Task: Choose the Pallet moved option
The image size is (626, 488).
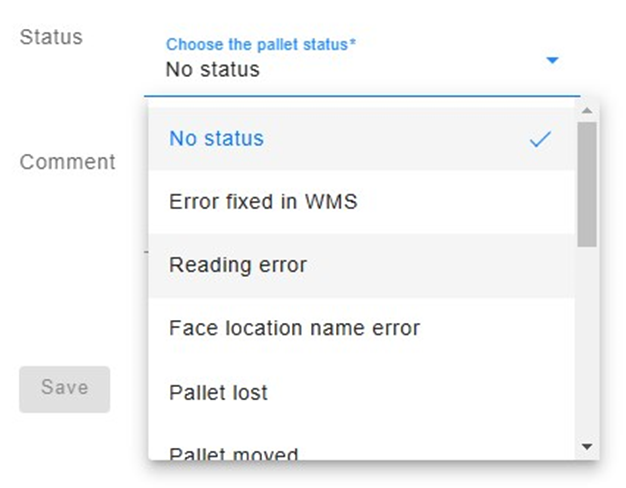Action: point(361,450)
